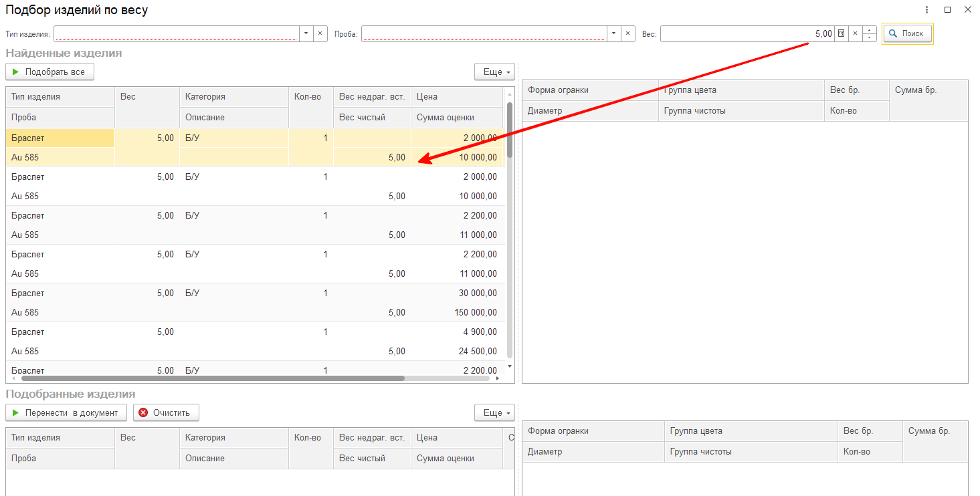Image resolution: width=980 pixels, height=496 pixels.
Task: Click Описание header in found items
Action: click(234, 118)
